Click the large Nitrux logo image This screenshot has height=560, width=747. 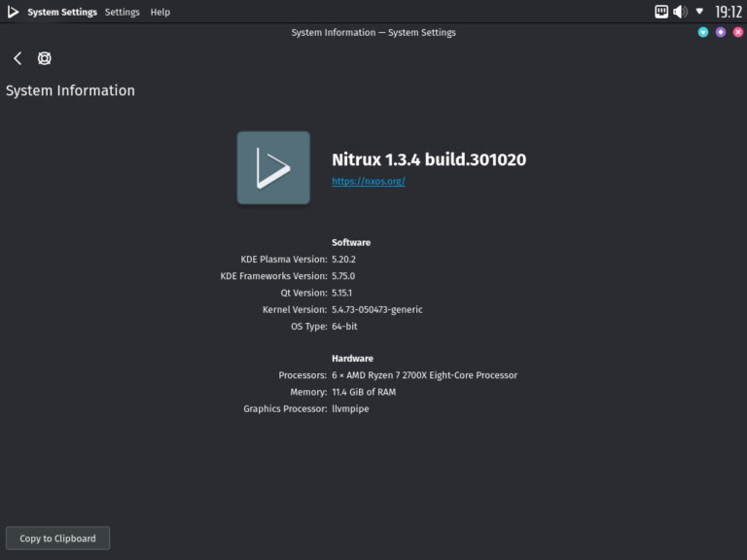[x=273, y=168]
